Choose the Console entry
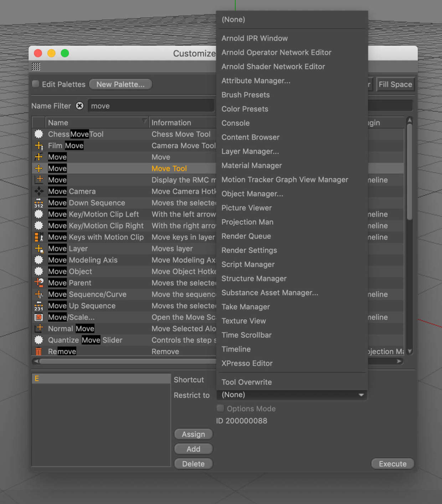This screenshot has height=504, width=442. [292, 123]
